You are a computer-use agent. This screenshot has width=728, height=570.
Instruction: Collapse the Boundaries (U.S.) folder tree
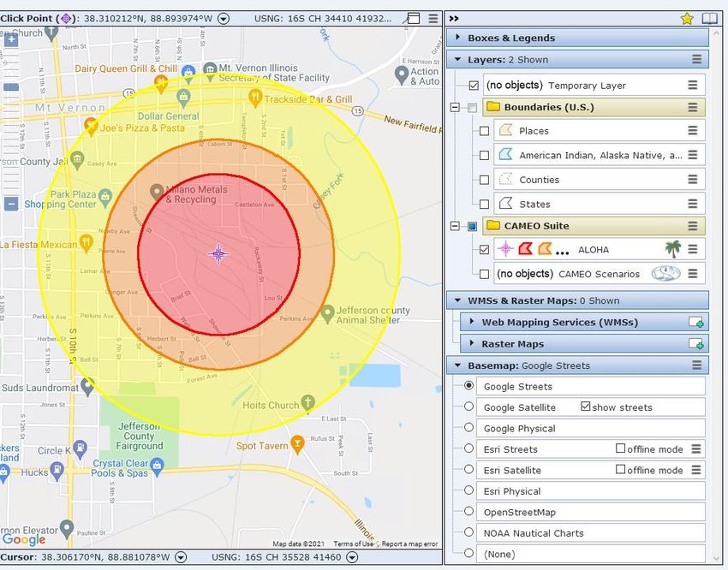click(455, 108)
